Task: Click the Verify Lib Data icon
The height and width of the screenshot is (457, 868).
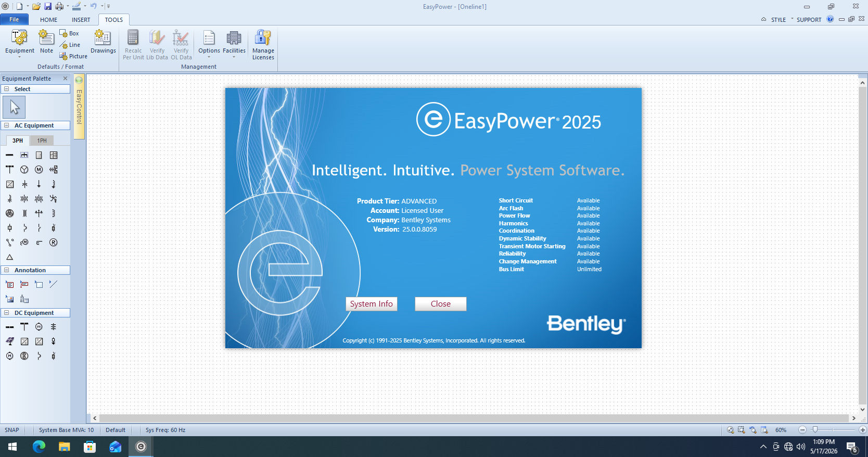Action: tap(157, 37)
